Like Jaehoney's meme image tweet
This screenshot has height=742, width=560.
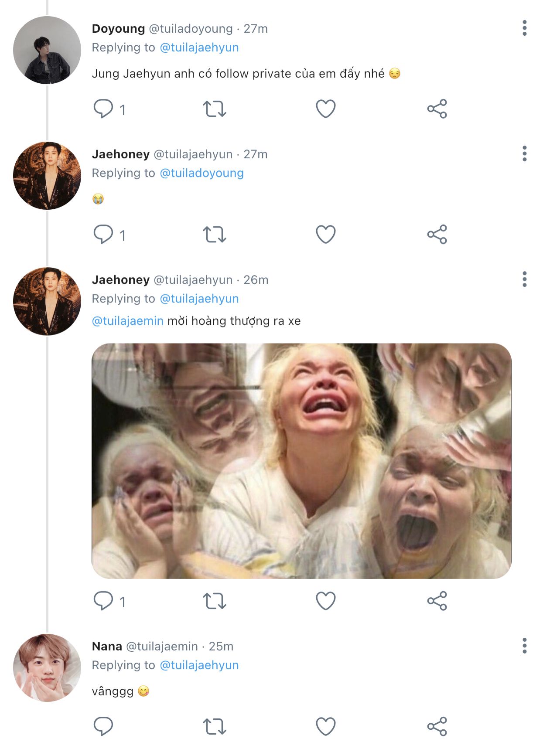tap(325, 601)
